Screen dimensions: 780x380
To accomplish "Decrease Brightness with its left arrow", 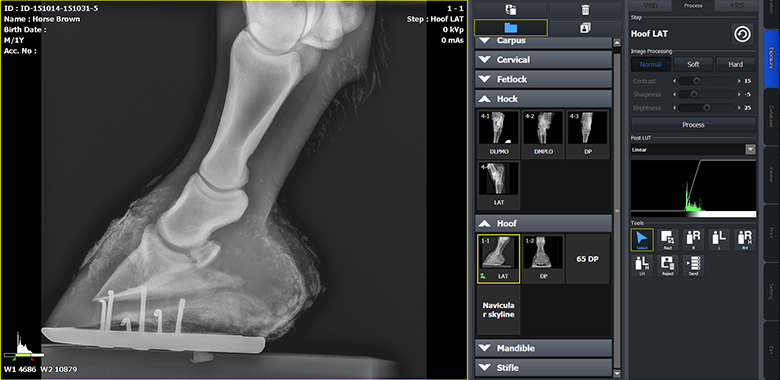I will pos(675,107).
